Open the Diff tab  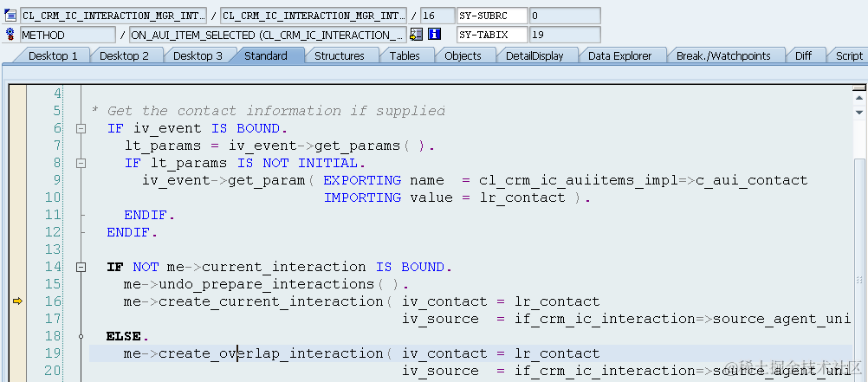803,56
